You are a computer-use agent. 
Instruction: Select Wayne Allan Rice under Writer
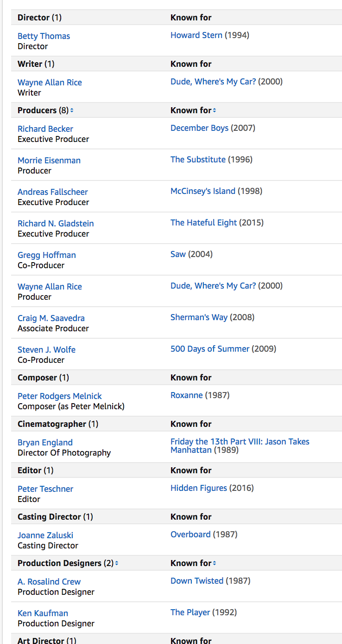pos(50,83)
